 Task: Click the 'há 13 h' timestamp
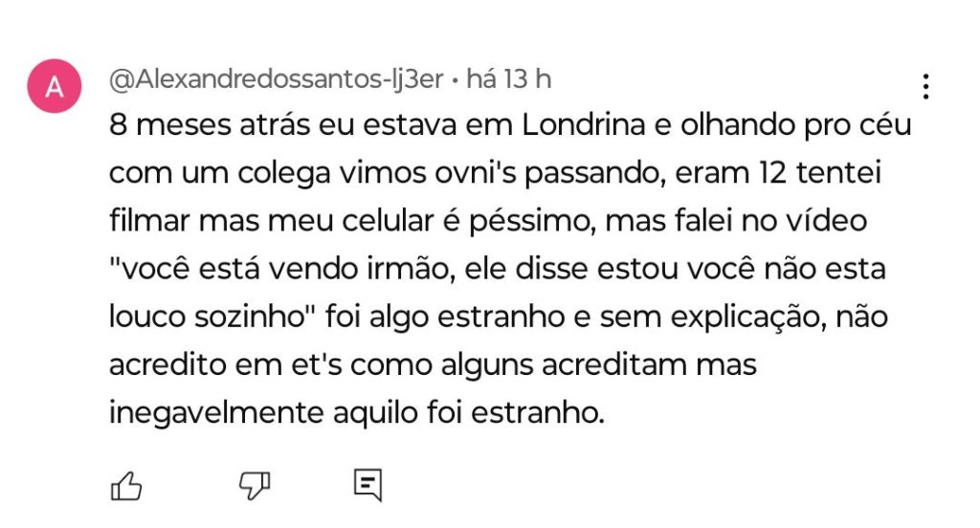coord(508,79)
